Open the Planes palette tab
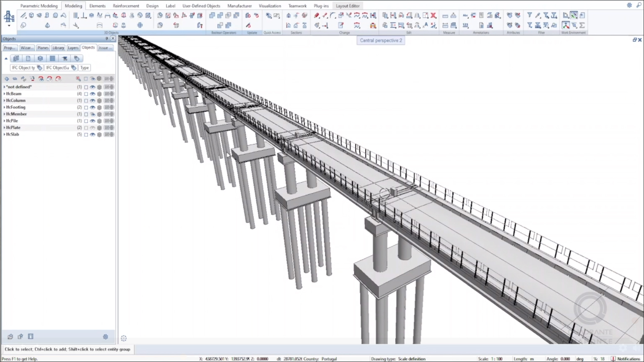Screen dimensions: 644x362 43,48
